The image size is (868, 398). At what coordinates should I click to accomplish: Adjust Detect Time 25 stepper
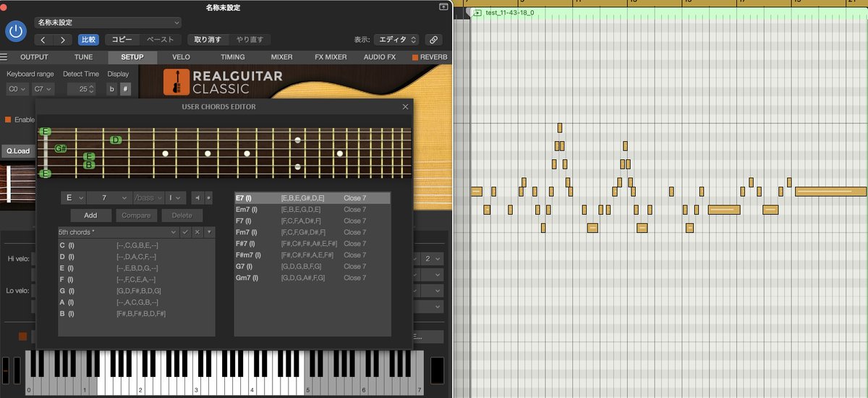(92, 89)
